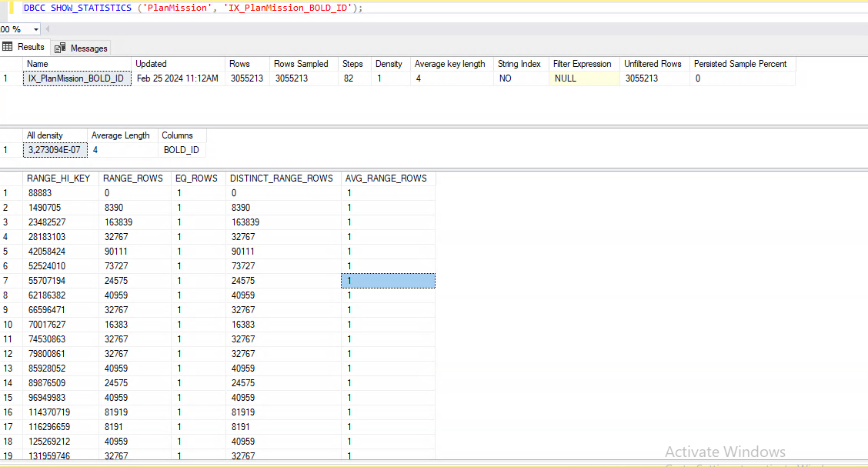Viewport: 868px width, 467px height.
Task: Click DISTINCT_RANGE_ROWS cell 81919
Action: point(283,412)
